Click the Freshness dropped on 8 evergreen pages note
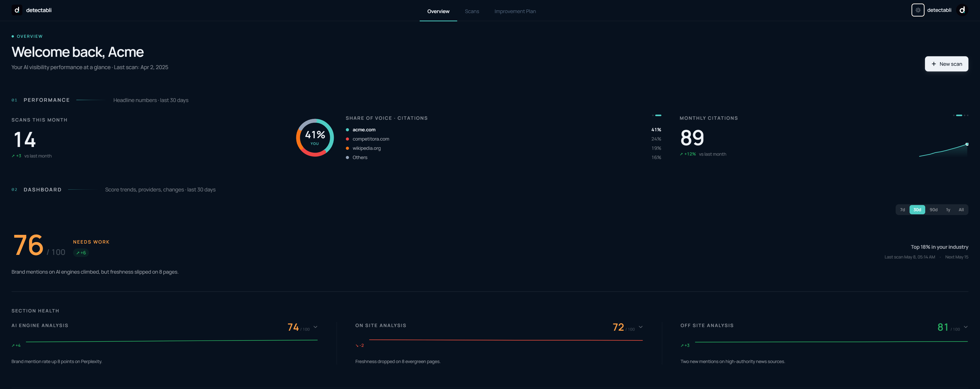The width and height of the screenshot is (980, 389). pos(398,362)
